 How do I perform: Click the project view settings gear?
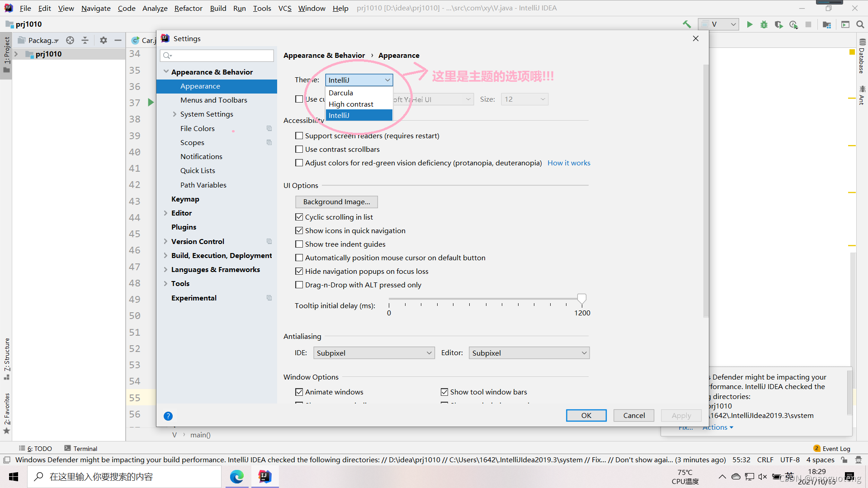click(x=104, y=40)
